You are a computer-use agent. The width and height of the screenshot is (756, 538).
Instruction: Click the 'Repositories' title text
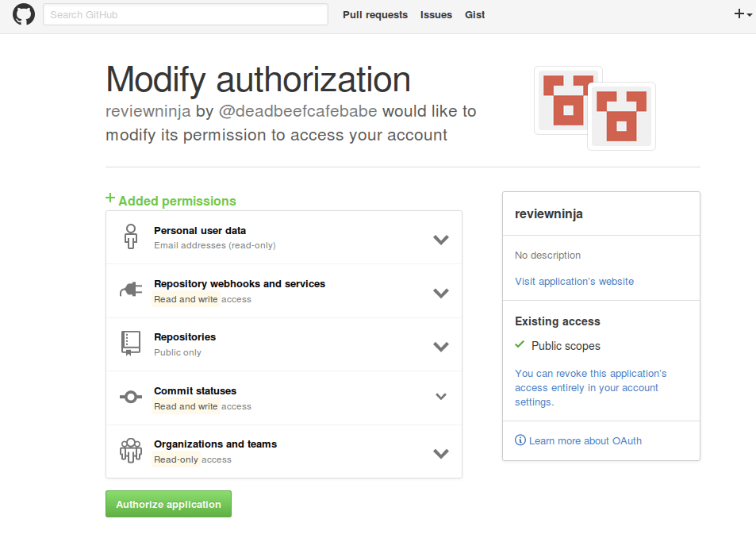pyautogui.click(x=185, y=337)
